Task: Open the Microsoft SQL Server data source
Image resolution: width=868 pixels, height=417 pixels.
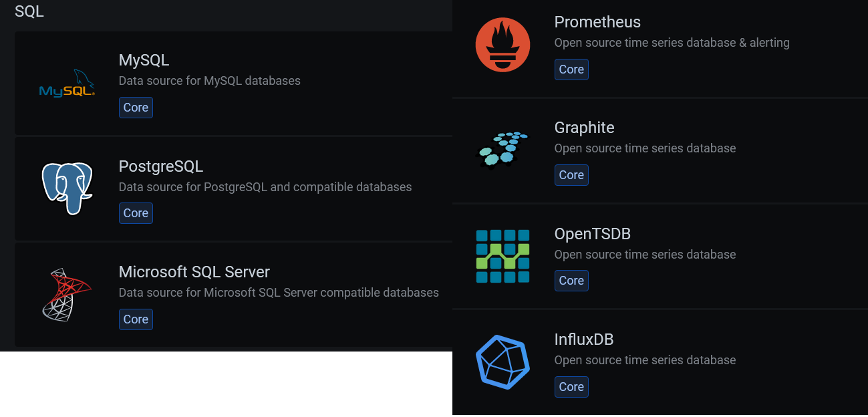Action: point(194,272)
